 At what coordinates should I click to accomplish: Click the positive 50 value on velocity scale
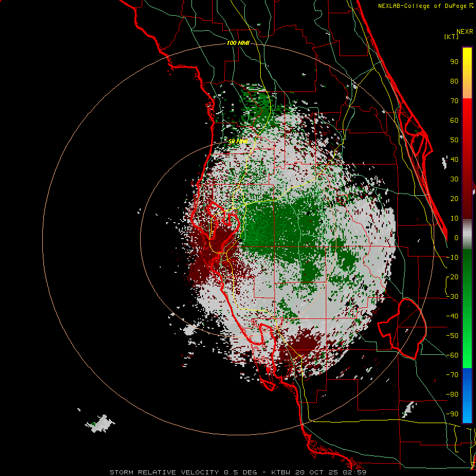pyautogui.click(x=454, y=140)
